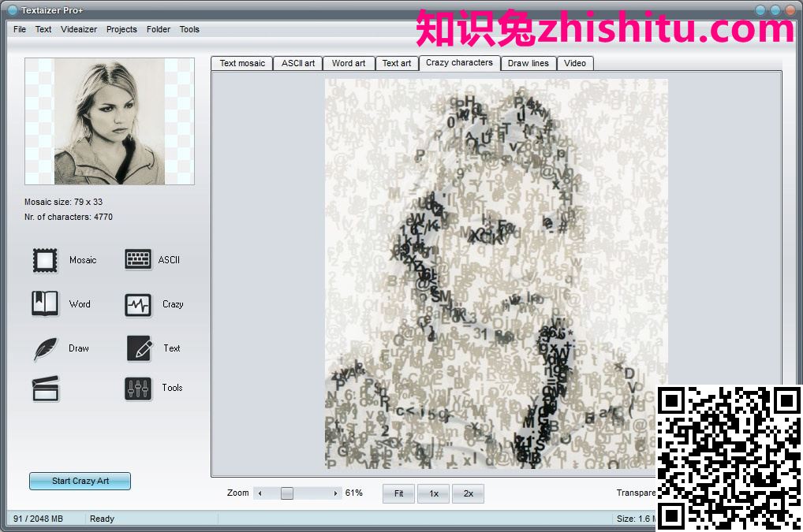Viewport: 803px width, 532px height.
Task: Open the File menu
Action: (20, 29)
